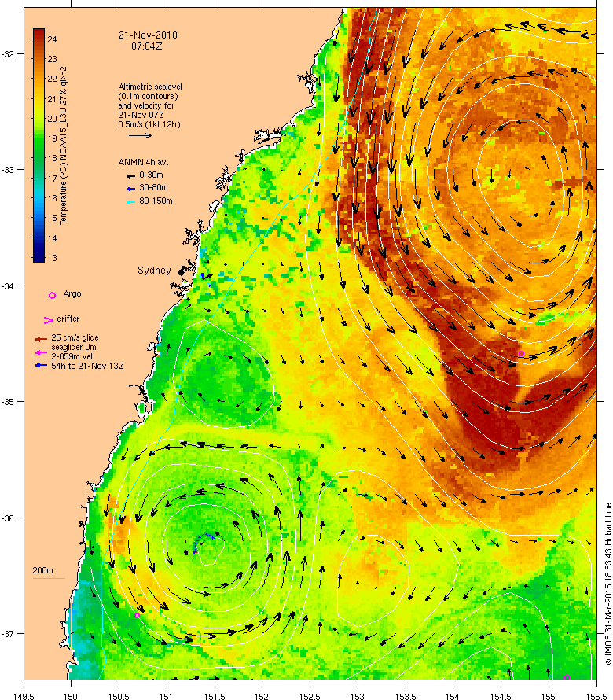The height and width of the screenshot is (700, 613).
Task: Click the IMOS copyright timestamp text
Action: (608, 584)
